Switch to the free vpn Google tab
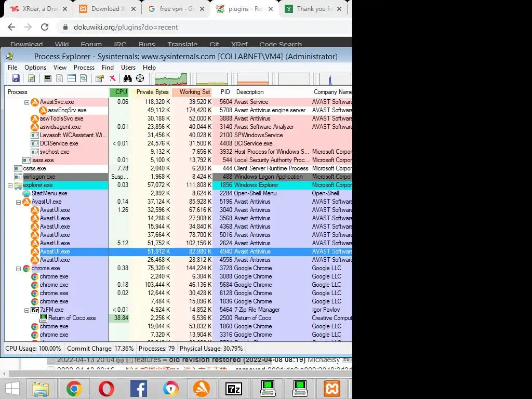 (x=176, y=9)
